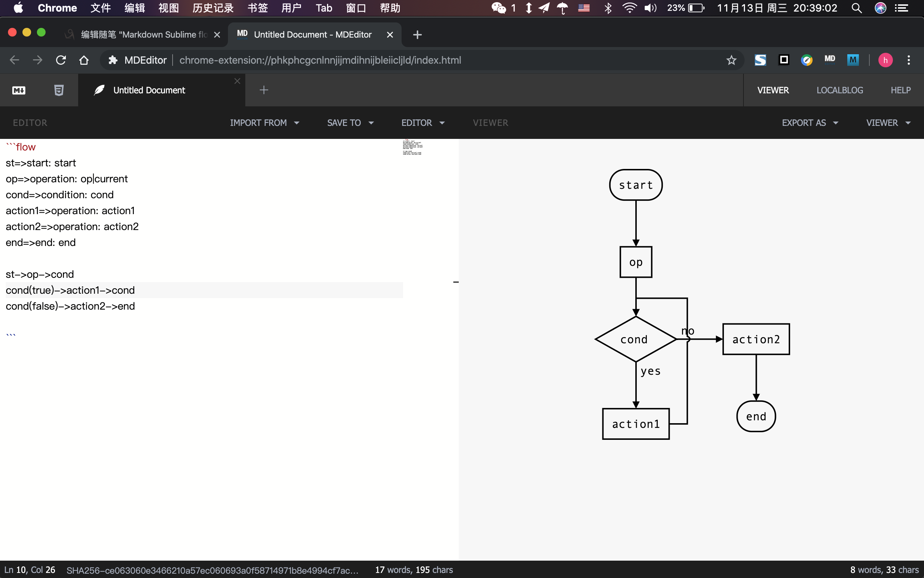
Task: Switch to the Markdown Sublime browser tab
Action: (x=144, y=35)
